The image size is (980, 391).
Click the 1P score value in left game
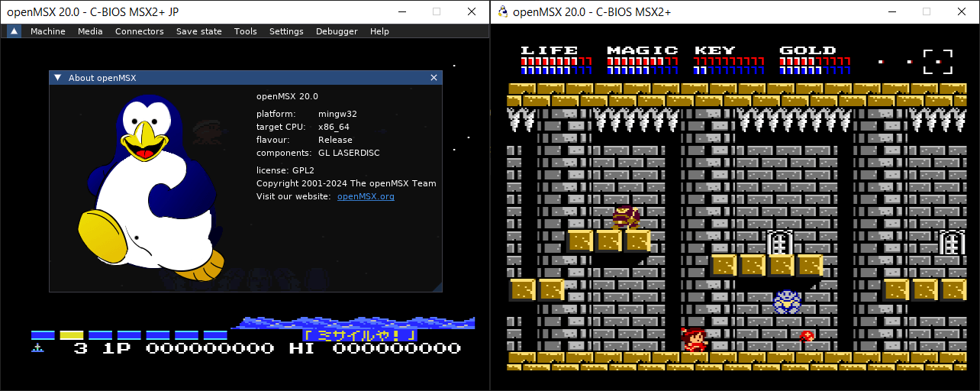pos(210,348)
